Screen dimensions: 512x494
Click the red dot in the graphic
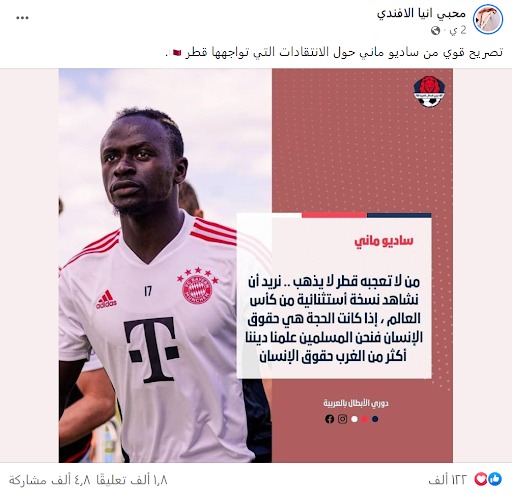365,419
